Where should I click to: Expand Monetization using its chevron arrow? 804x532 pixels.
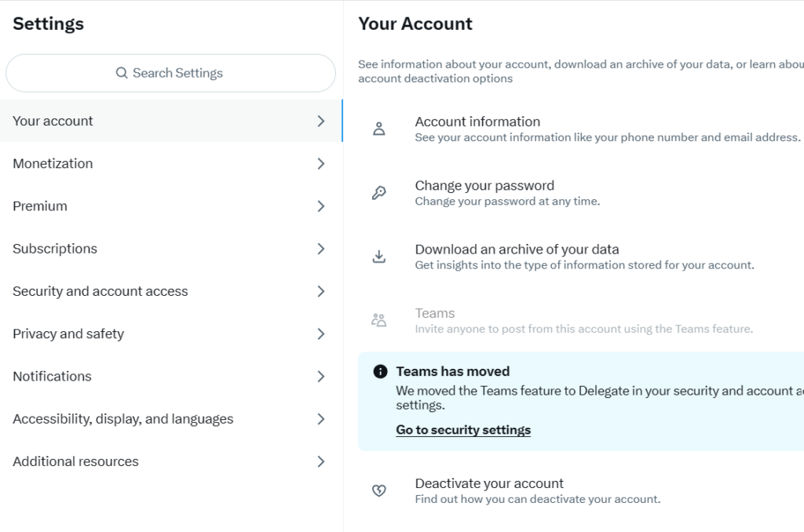(320, 164)
